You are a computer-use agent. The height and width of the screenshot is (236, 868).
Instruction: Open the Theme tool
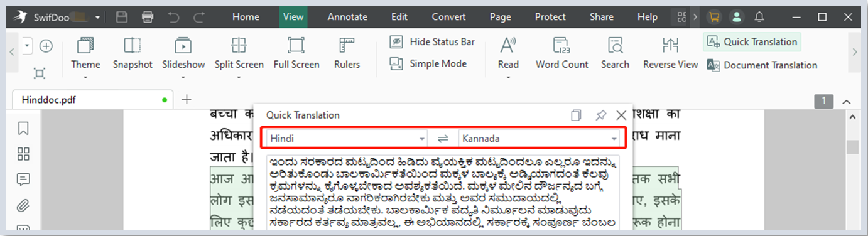click(85, 53)
